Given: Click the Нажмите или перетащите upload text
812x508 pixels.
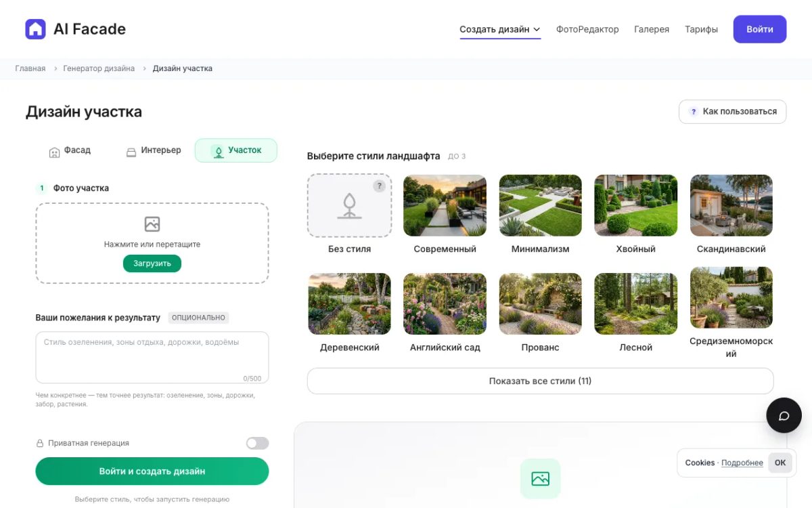Looking at the screenshot, I should tap(152, 245).
